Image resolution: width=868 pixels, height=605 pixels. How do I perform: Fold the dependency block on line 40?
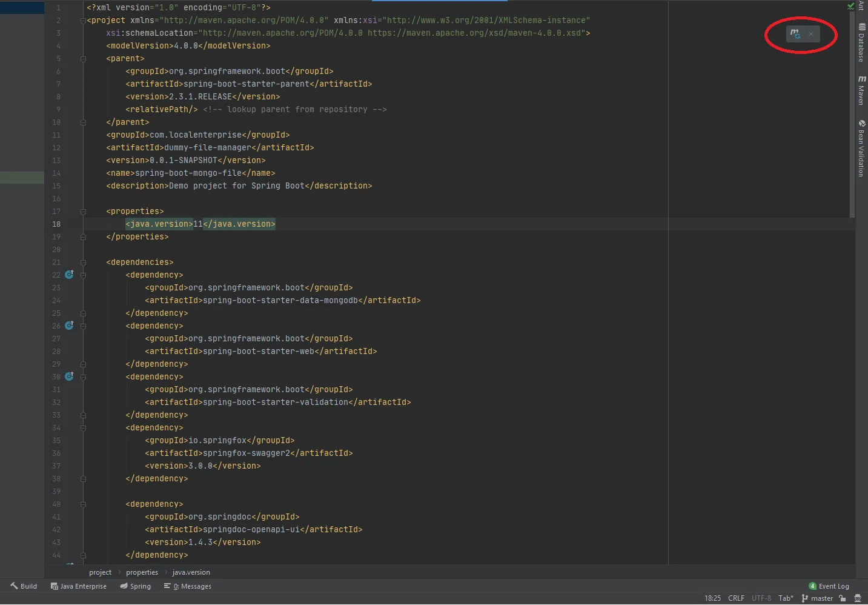pyautogui.click(x=83, y=504)
